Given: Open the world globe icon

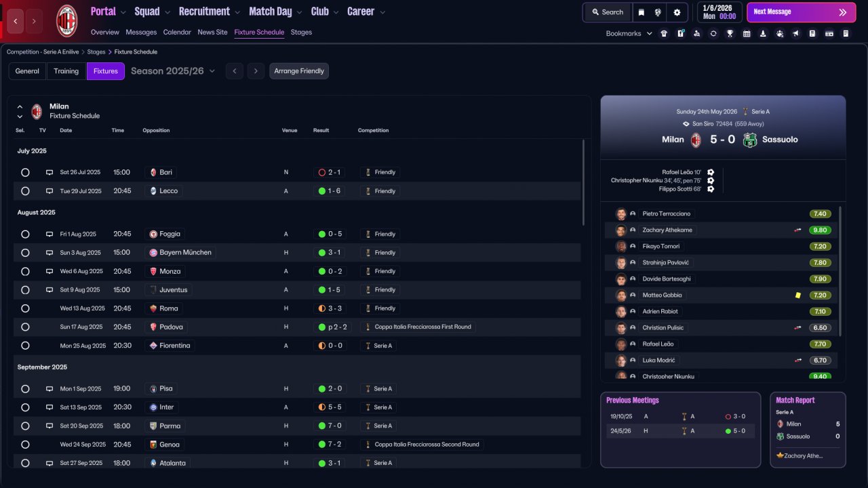Looking at the screenshot, I should (x=658, y=12).
